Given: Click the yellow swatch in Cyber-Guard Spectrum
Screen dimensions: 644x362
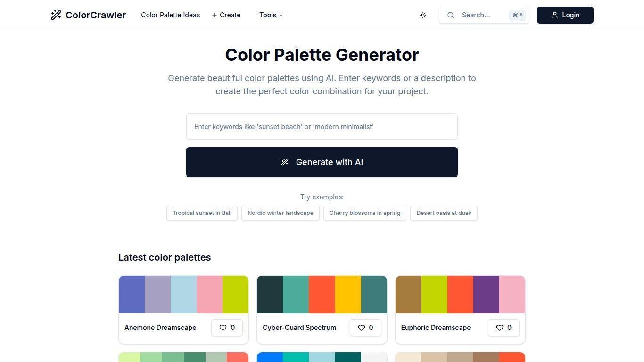Looking at the screenshot, I should [x=348, y=295].
